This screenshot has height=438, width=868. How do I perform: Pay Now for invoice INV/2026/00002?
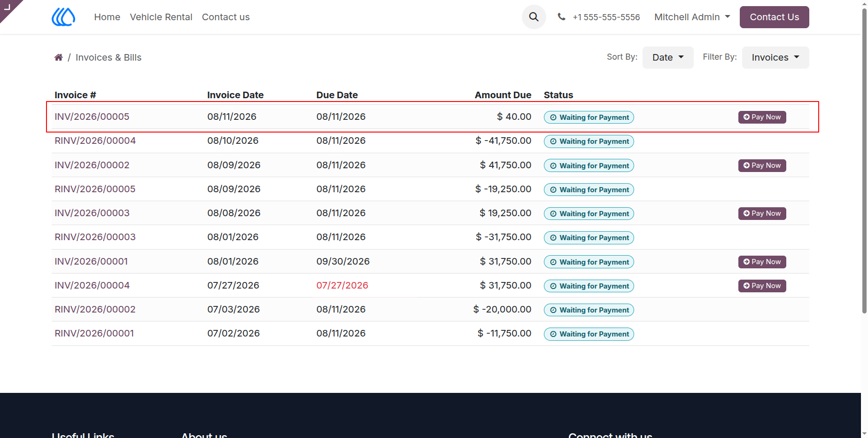click(762, 165)
